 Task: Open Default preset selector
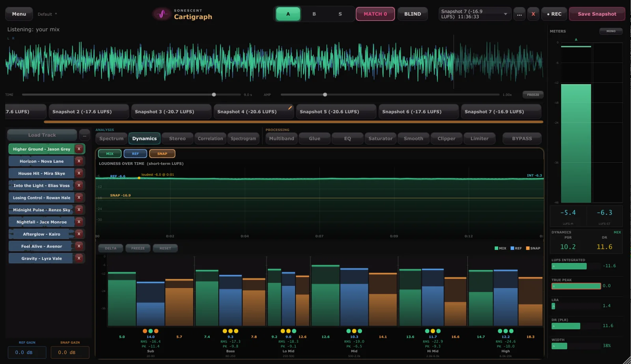coord(47,14)
